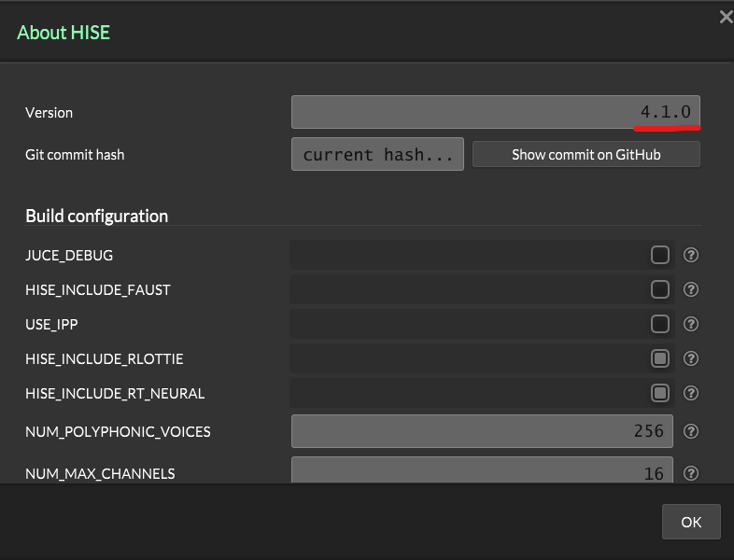Screen dimensions: 734x560
Task: Click the Build configuration section heading
Action: (x=97, y=216)
